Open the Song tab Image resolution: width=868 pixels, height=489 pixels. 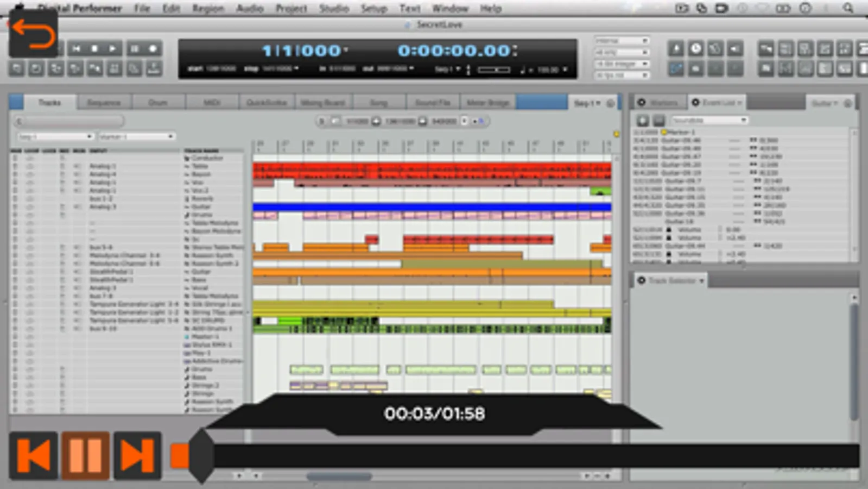click(378, 103)
